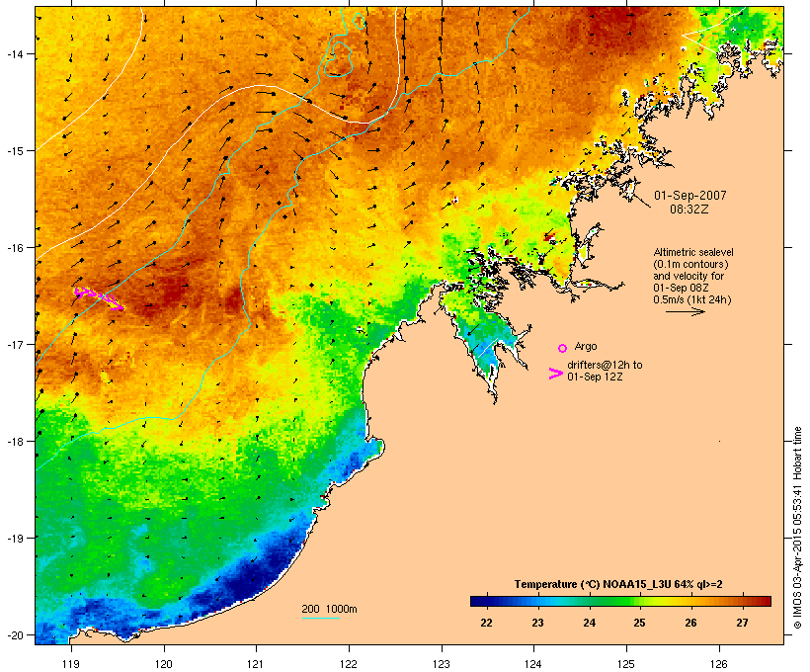Click the latitude axis label '-18'
The height and width of the screenshot is (672, 810).
coord(14,442)
